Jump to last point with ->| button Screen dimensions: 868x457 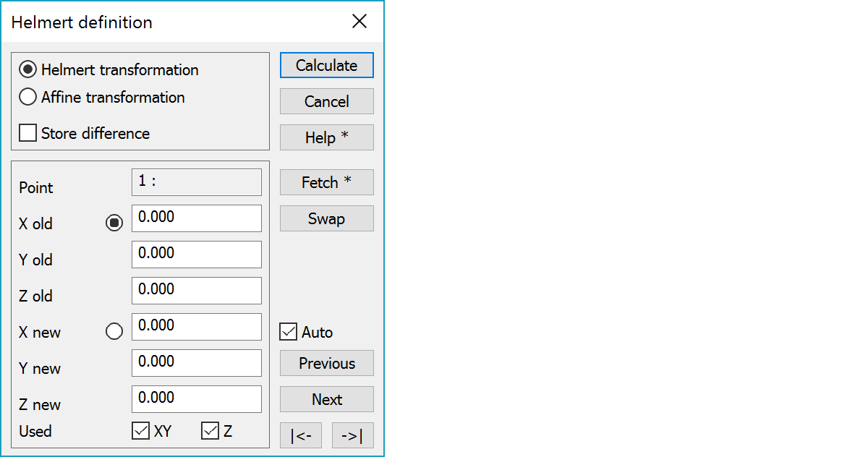point(352,436)
